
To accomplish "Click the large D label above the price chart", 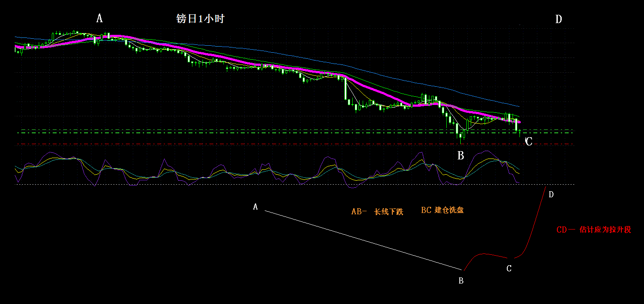I will tap(558, 19).
